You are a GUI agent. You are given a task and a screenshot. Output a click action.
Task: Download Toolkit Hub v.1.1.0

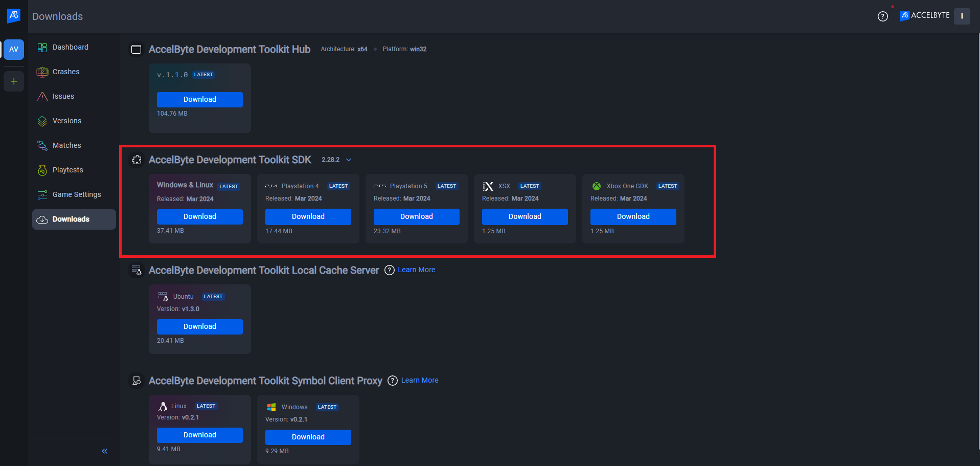point(200,100)
